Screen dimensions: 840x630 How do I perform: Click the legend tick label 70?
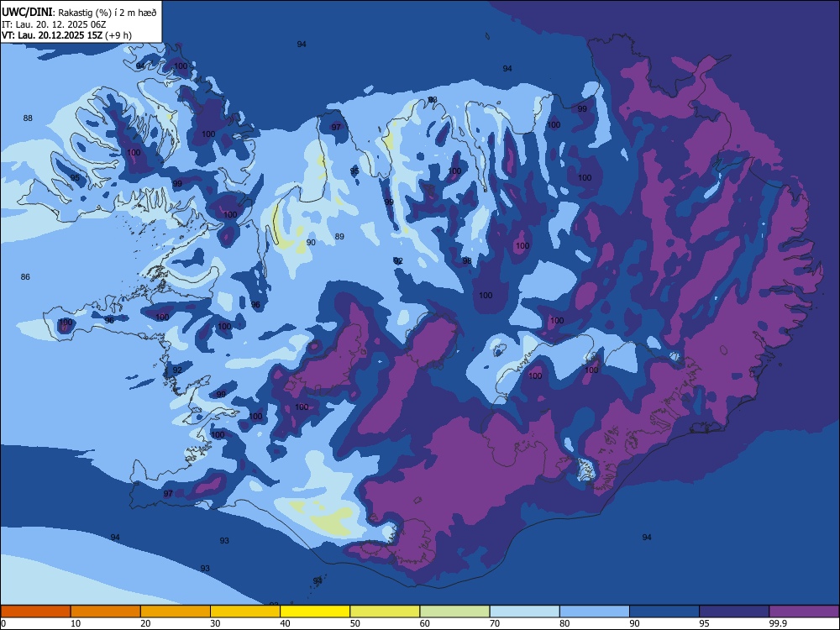[495, 623]
